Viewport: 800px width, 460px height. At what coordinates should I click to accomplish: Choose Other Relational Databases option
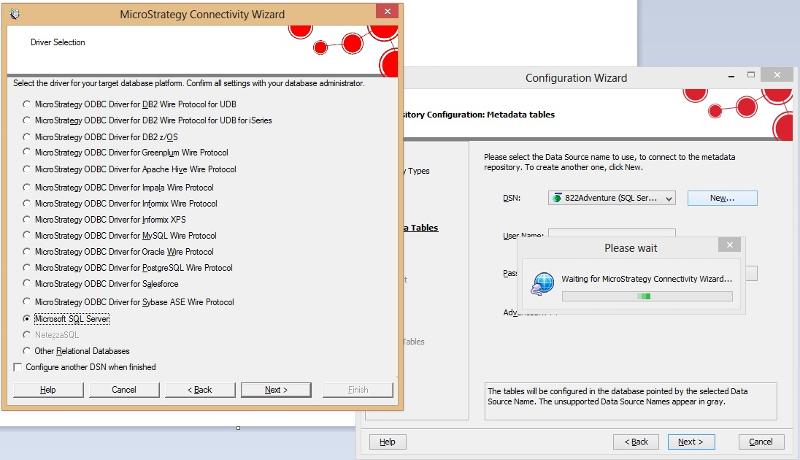click(27, 351)
